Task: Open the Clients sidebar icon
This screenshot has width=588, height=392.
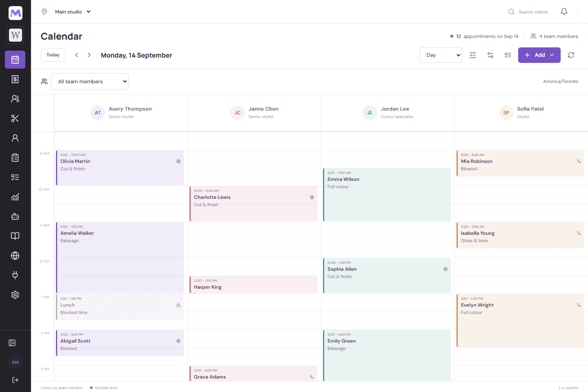Action: pos(15,99)
